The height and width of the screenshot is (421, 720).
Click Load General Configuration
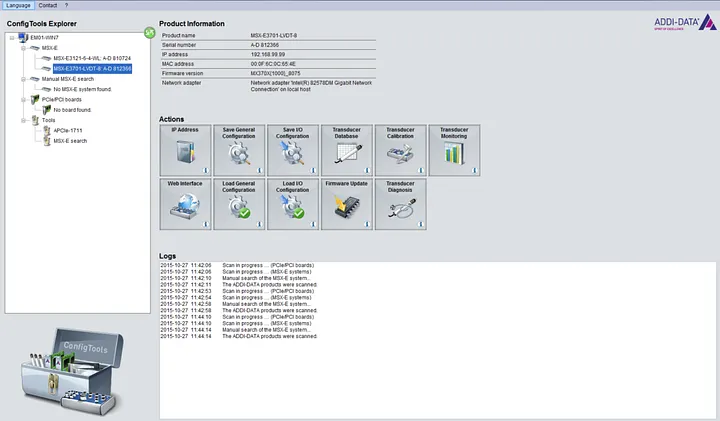point(239,204)
